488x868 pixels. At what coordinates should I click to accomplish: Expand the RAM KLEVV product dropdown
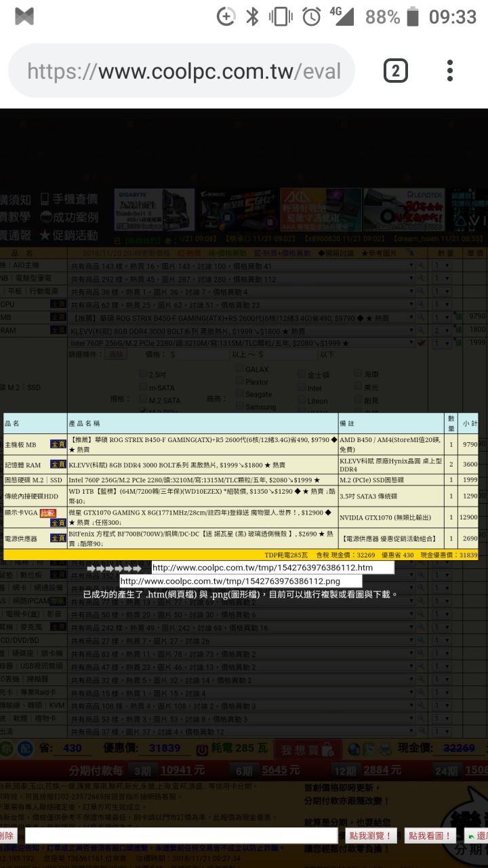[x=242, y=330]
